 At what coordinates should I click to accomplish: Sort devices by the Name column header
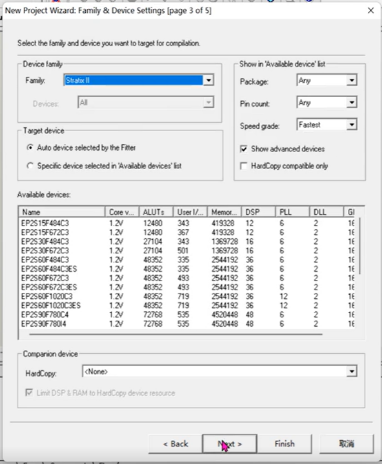click(62, 212)
